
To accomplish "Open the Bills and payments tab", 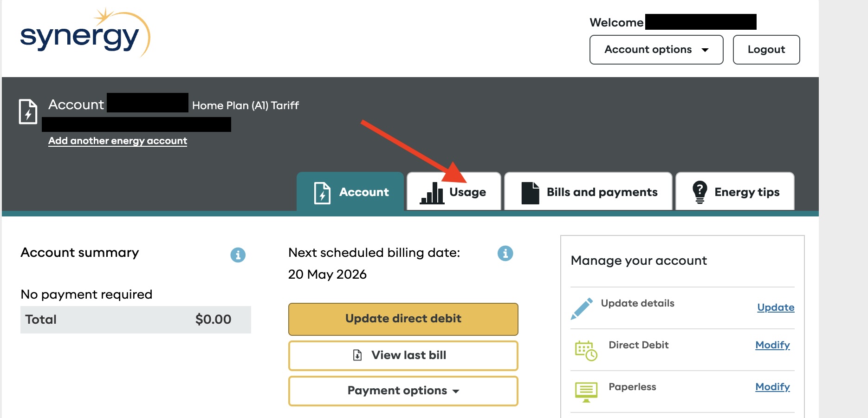I will pyautogui.click(x=588, y=192).
